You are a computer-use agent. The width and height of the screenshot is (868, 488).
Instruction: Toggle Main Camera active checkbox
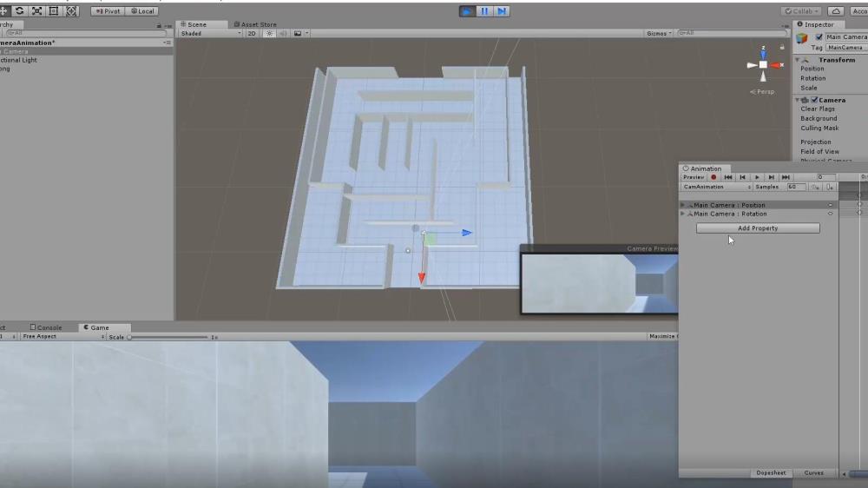(819, 37)
